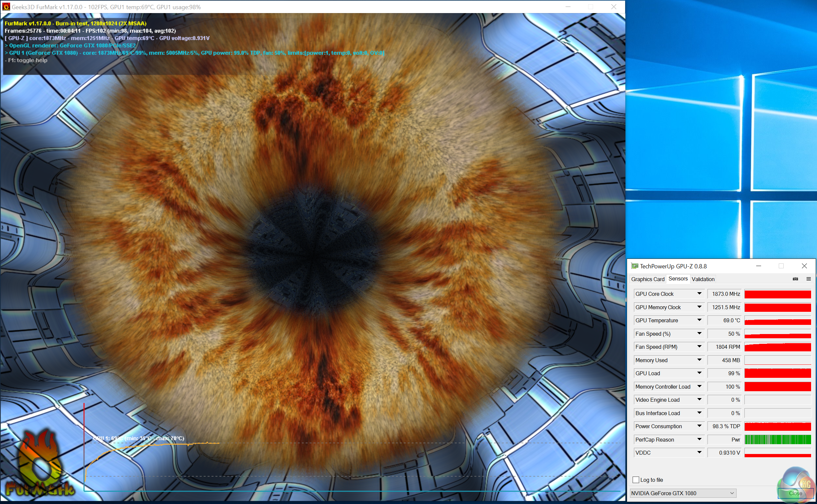Open the GPU Temperature sensor dropdown arrow
Viewport: 817px width, 504px height.
pyautogui.click(x=699, y=320)
